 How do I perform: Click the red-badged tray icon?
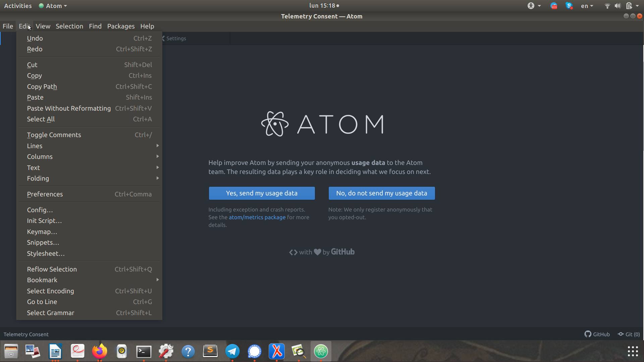554,6
